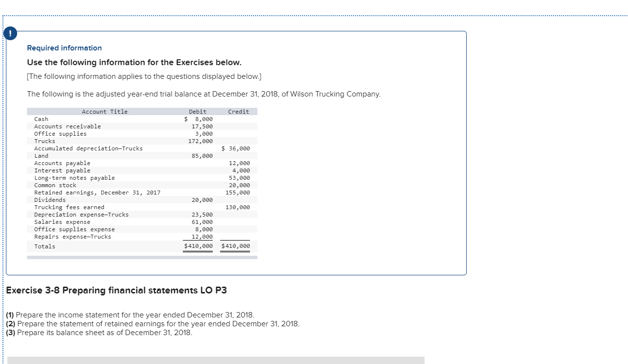Click the $410,000 debit total
The height and width of the screenshot is (364, 628).
pos(198,246)
